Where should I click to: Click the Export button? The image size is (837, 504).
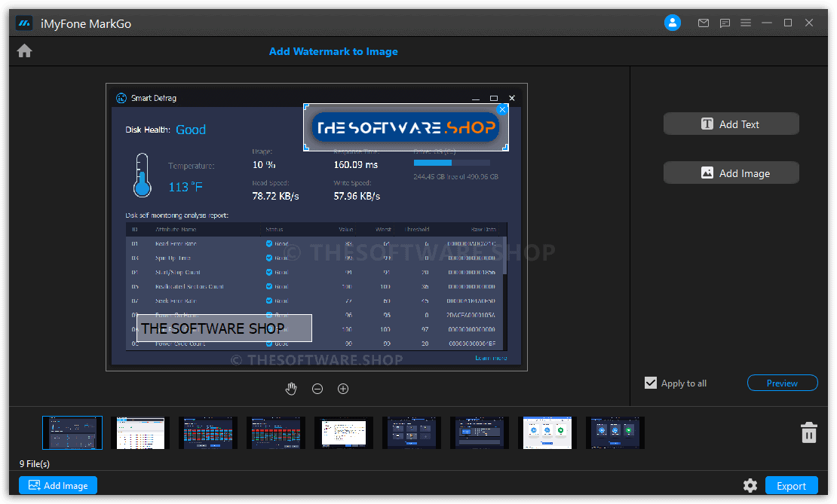click(x=791, y=486)
